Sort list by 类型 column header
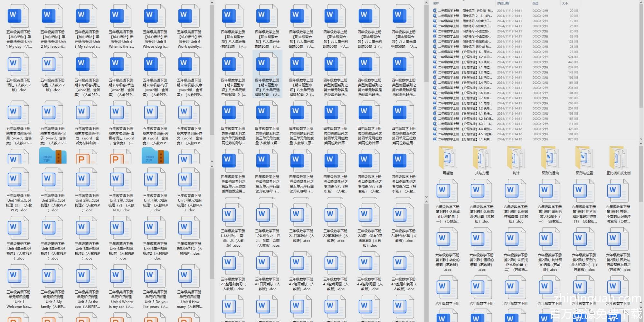Image resolution: width=644 pixels, height=322 pixels. (x=535, y=3)
